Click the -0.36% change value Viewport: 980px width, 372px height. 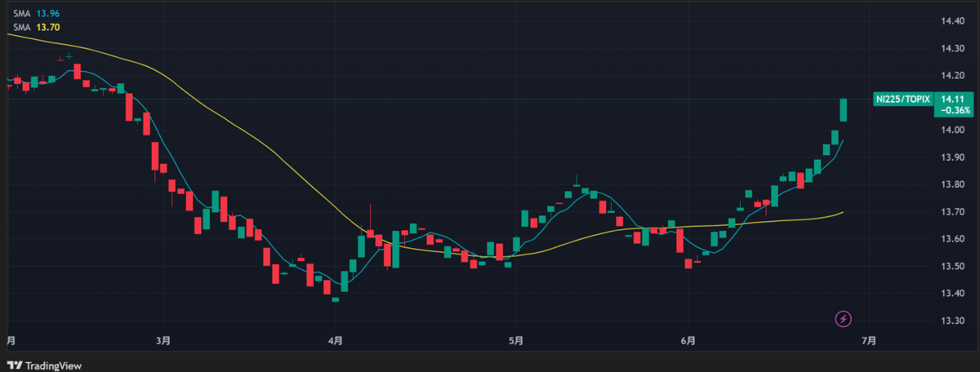pos(954,110)
